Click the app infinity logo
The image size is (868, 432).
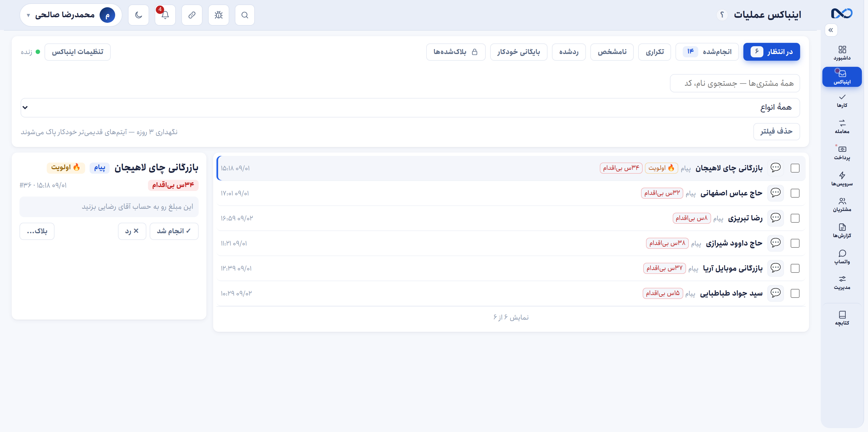point(841,14)
